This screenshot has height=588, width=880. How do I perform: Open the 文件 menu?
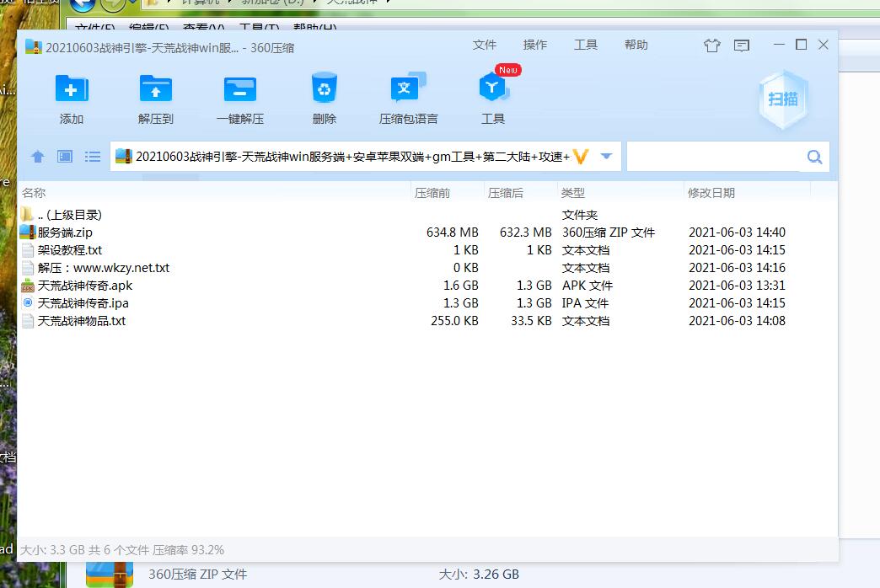[485, 45]
